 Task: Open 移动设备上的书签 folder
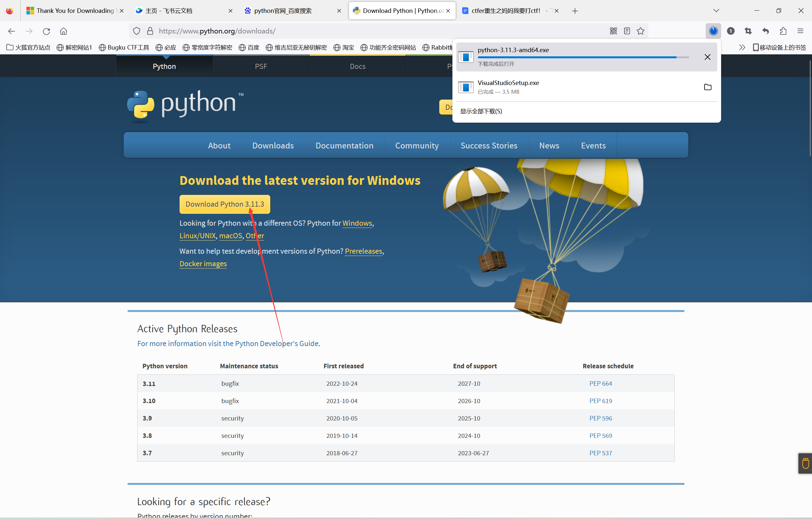pos(779,47)
